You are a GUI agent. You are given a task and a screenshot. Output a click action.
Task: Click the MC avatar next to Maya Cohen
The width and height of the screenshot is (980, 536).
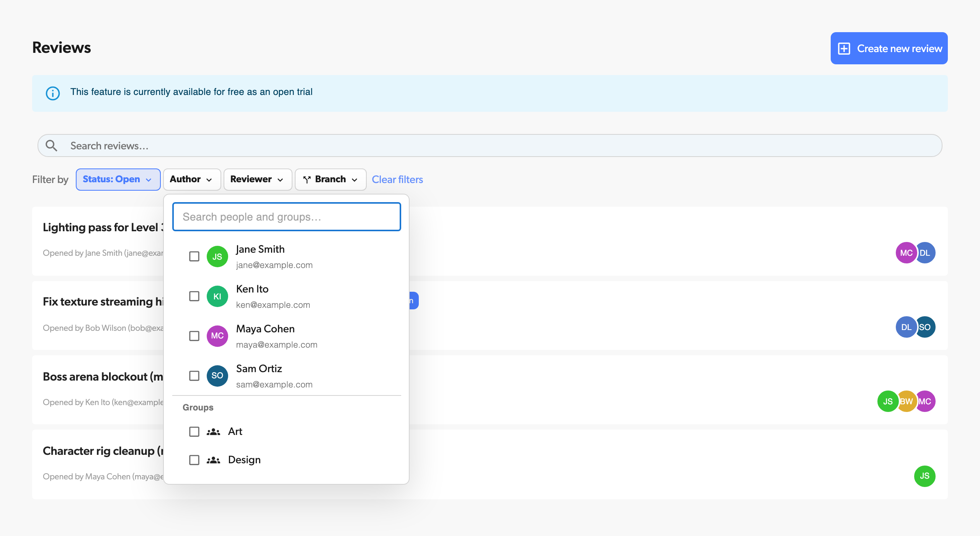click(217, 336)
